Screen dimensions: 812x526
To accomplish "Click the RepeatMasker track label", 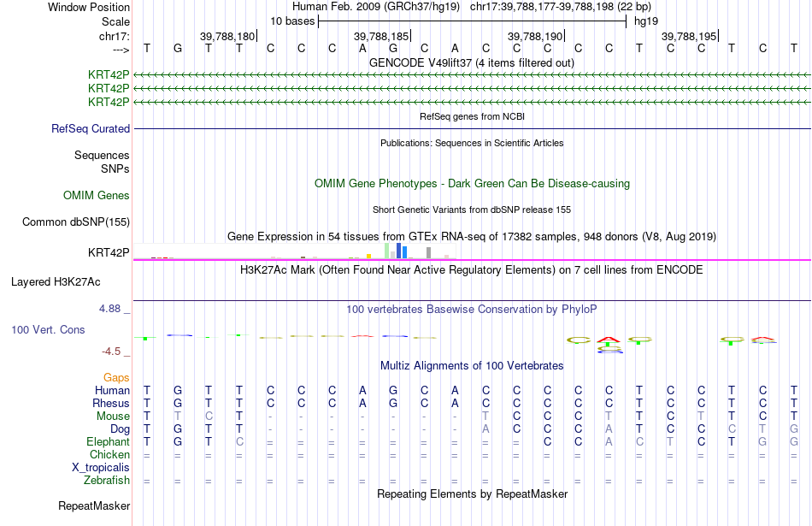I will click(94, 505).
